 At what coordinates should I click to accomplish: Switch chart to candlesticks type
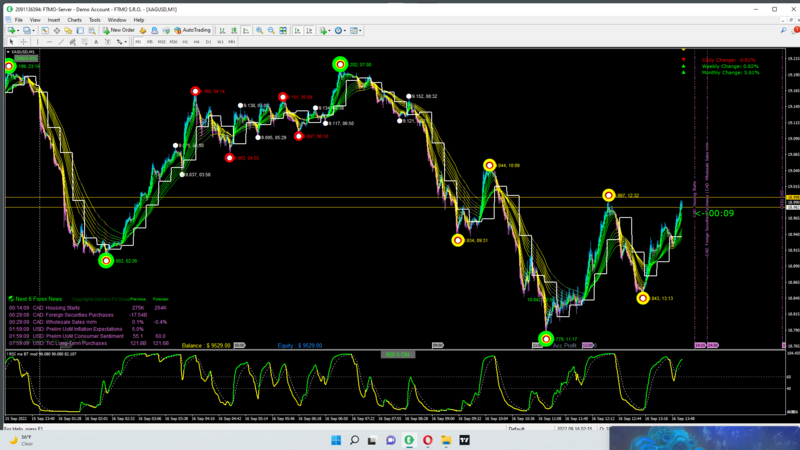(x=234, y=31)
